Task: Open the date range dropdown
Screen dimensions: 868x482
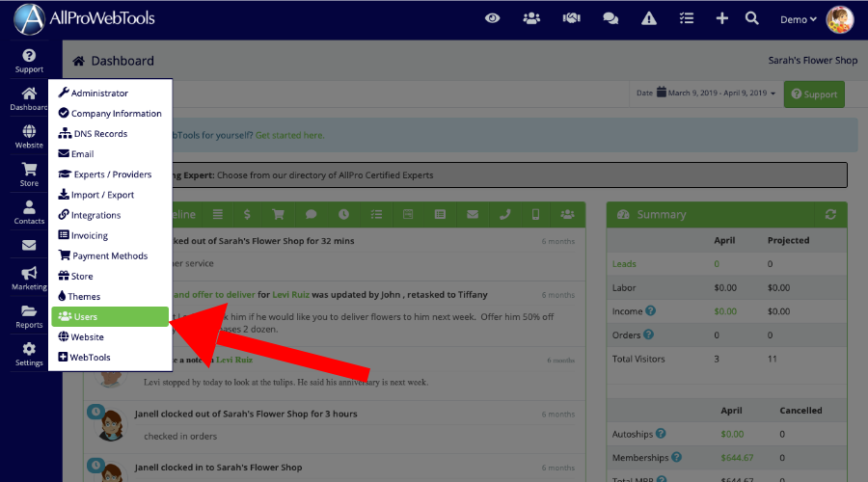Action: [x=706, y=93]
